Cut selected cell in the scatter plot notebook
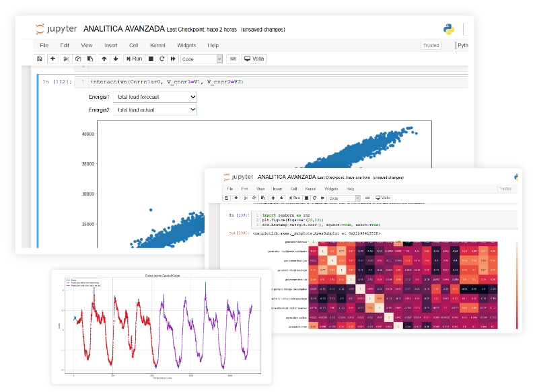Screen dimensions: 533x392 coord(66,59)
